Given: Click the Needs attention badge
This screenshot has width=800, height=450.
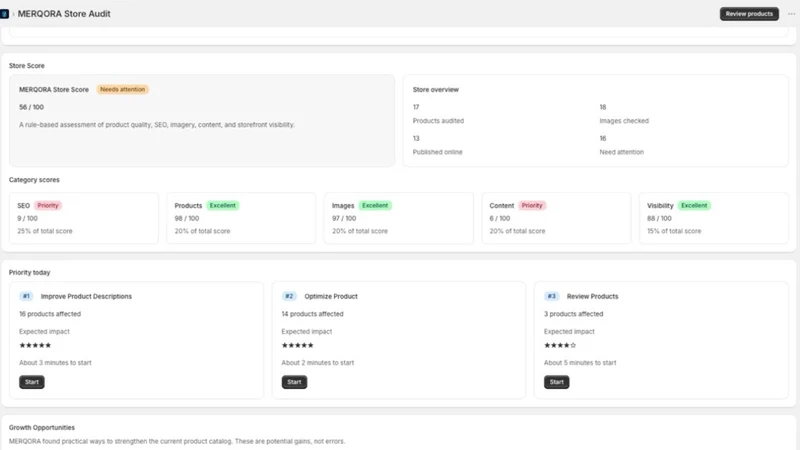Looking at the screenshot, I should 122,89.
